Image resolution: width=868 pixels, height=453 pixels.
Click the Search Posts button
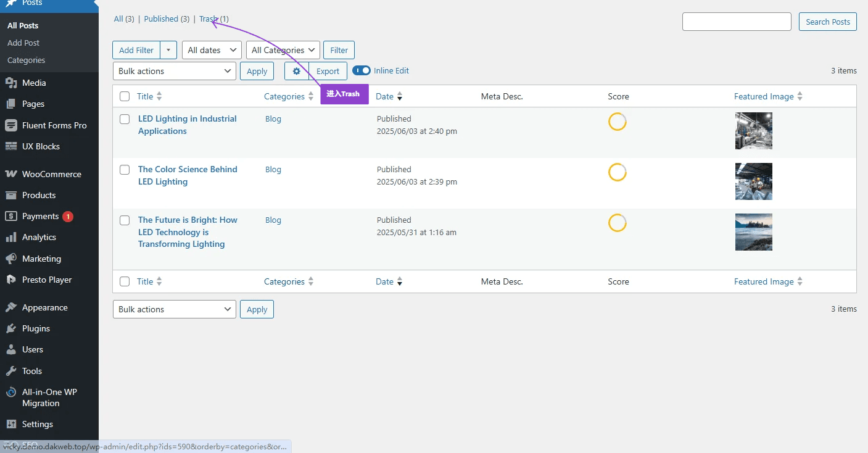tap(827, 22)
